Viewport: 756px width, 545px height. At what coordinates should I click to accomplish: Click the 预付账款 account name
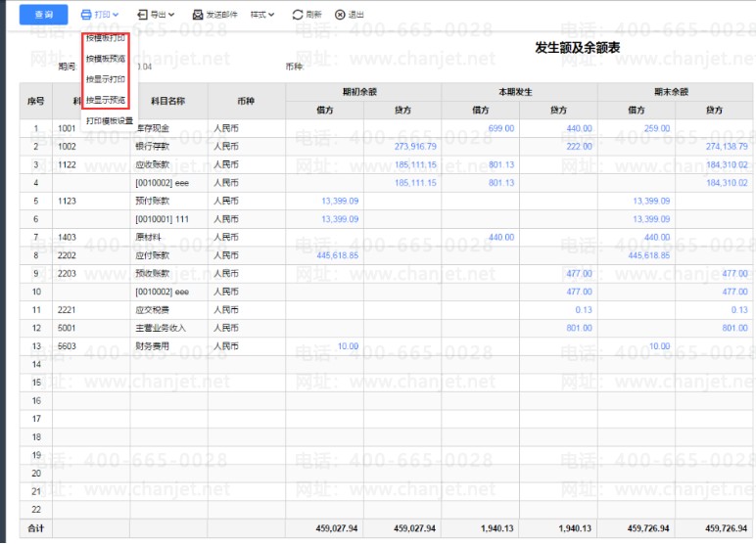153,201
